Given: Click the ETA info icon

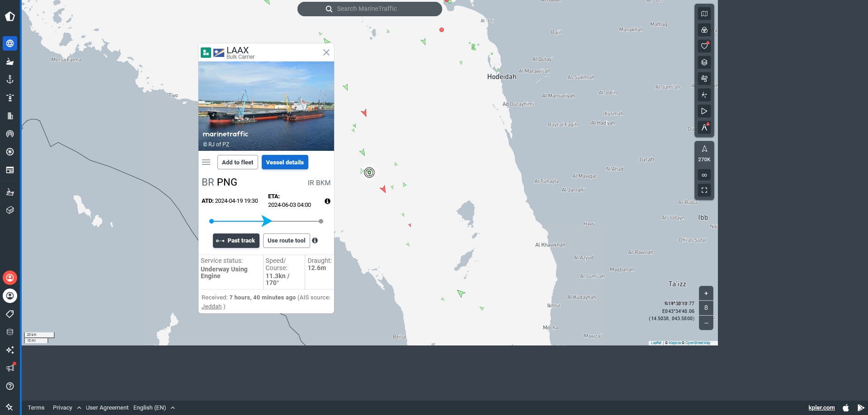Looking at the screenshot, I should pyautogui.click(x=327, y=201).
